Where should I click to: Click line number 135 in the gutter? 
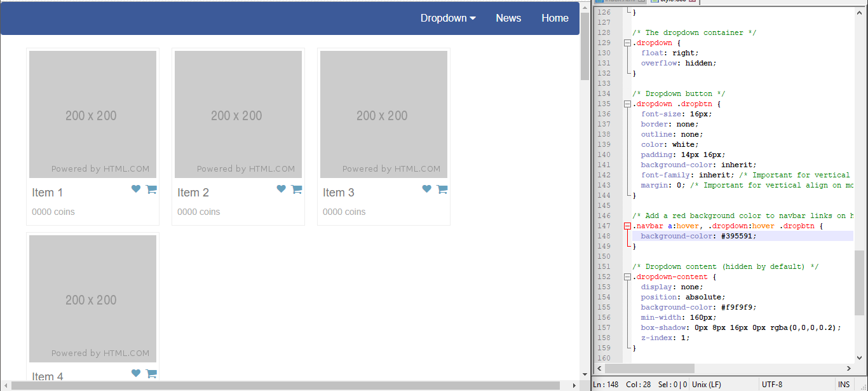[x=604, y=104]
